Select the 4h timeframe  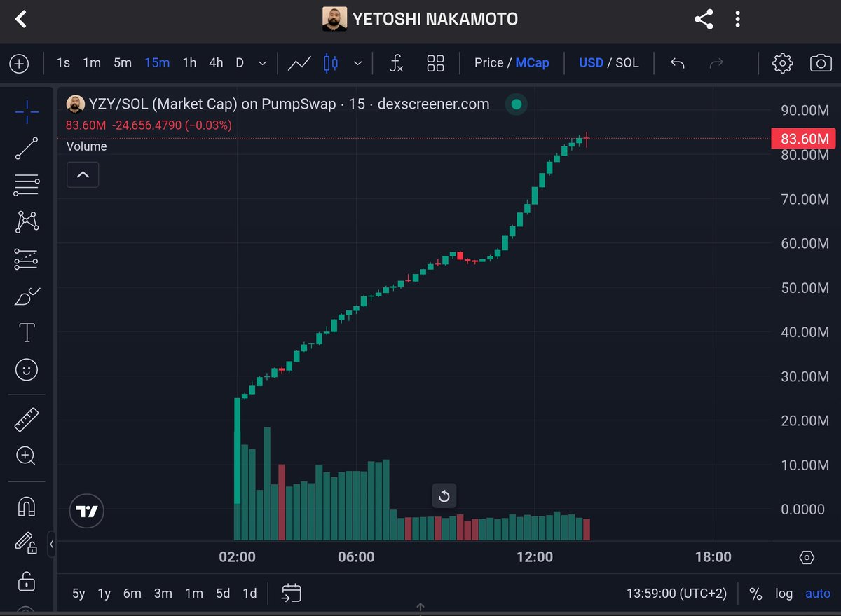[216, 62]
